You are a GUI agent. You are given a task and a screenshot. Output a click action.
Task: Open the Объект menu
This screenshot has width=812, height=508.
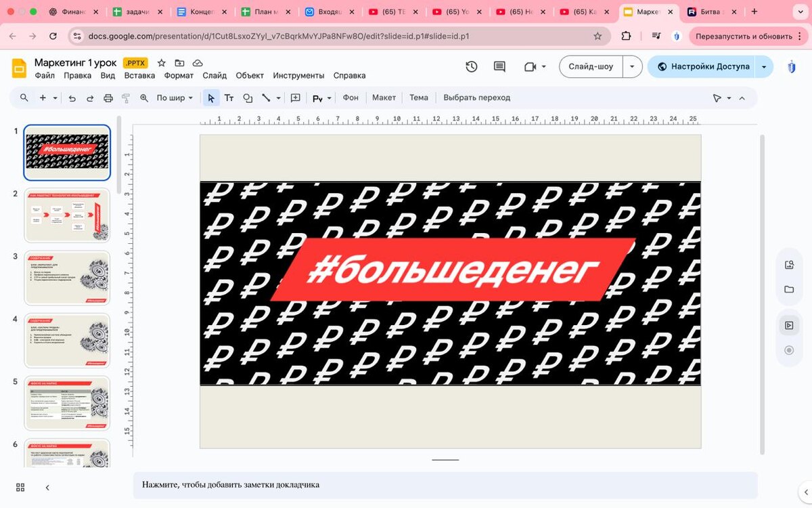click(x=250, y=76)
